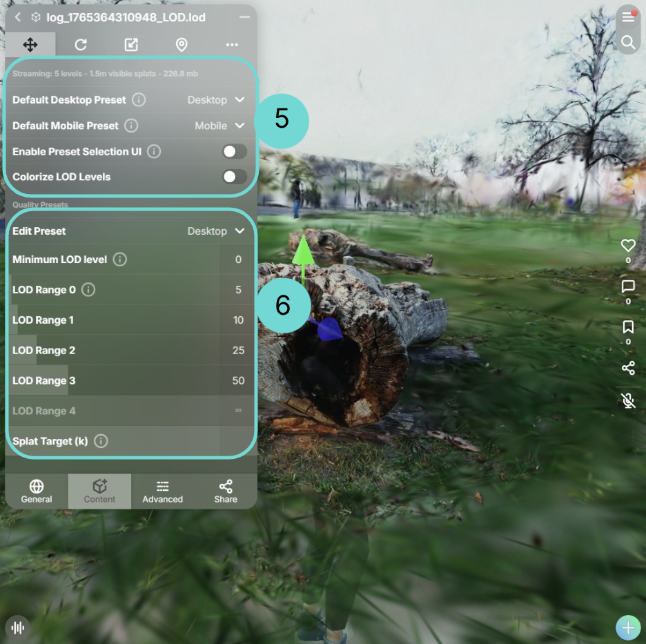Toggle the muted microphone icon
Screen dimensions: 646x644
click(627, 400)
